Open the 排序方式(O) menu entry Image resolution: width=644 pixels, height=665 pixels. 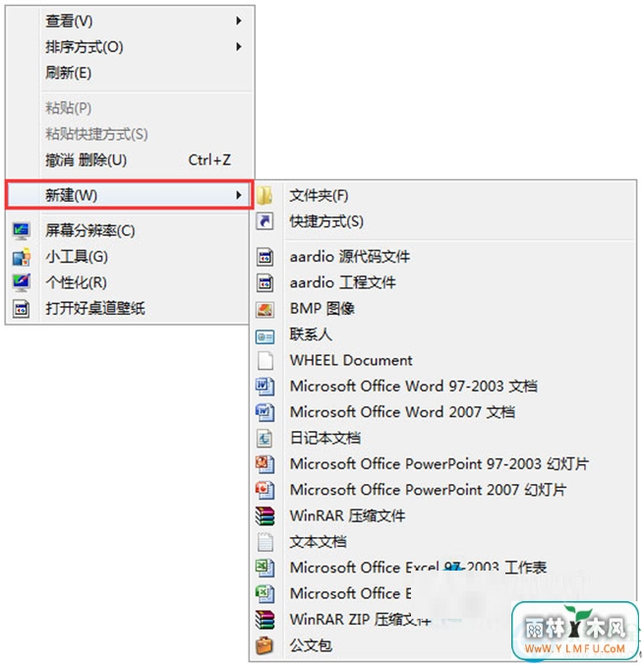pos(130,46)
